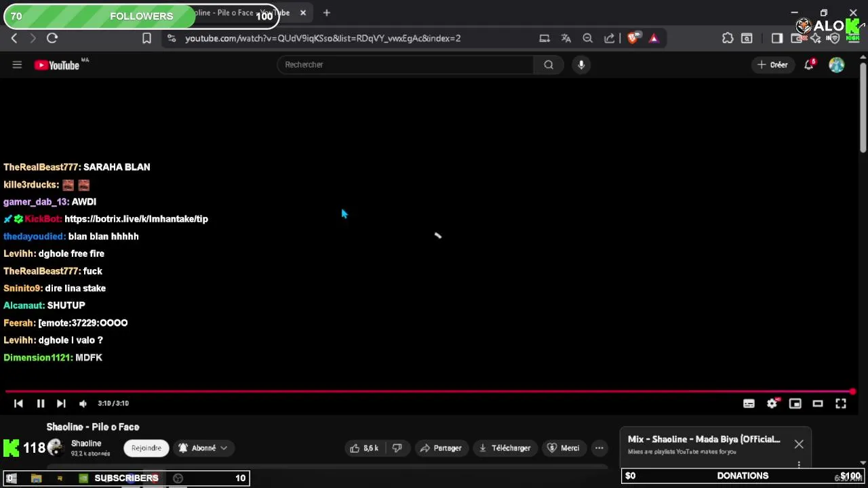The image size is (868, 488).
Task: Pause the video playback
Action: [x=40, y=403]
